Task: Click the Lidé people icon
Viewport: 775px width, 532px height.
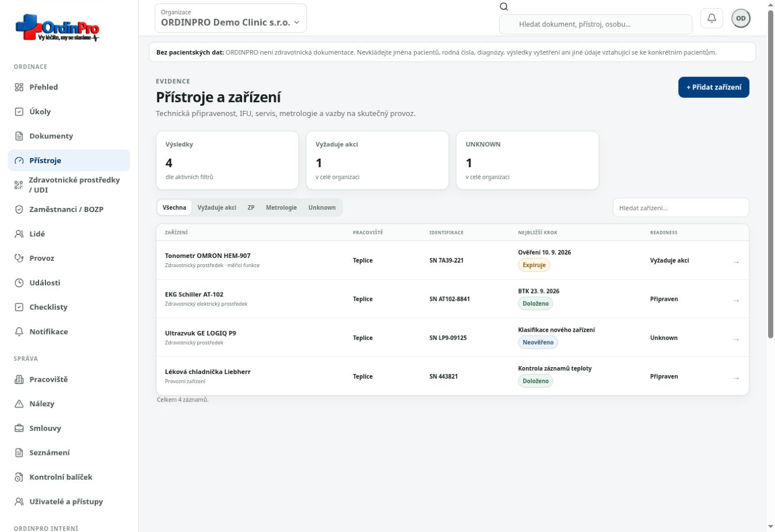Action: [x=19, y=234]
